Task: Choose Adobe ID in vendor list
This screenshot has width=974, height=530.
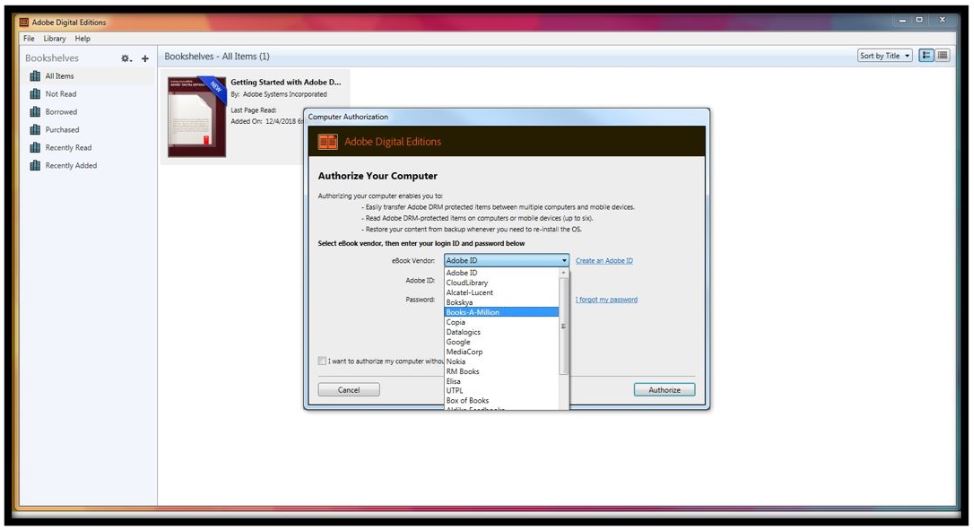Action: click(502, 273)
